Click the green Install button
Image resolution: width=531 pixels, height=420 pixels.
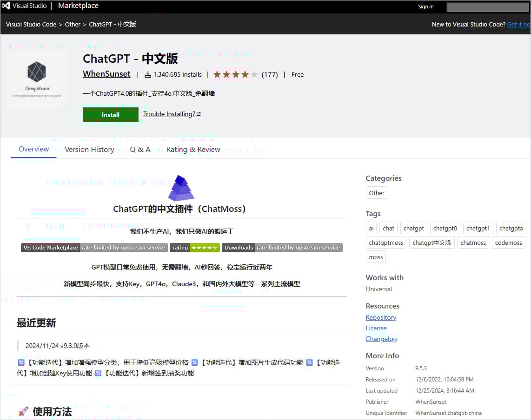coord(110,114)
